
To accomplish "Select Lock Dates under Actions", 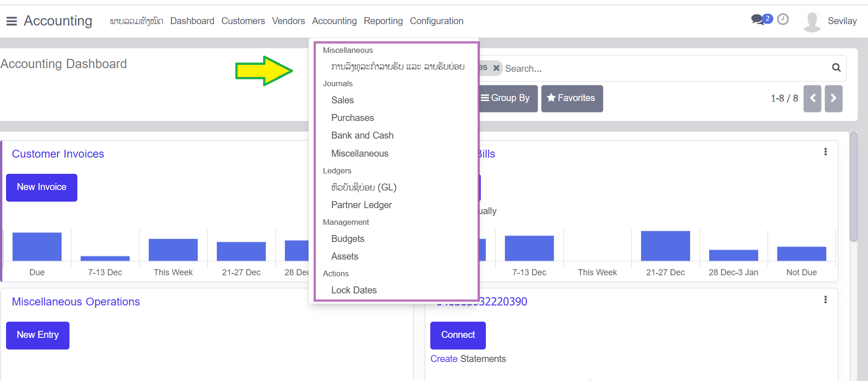I will (354, 290).
